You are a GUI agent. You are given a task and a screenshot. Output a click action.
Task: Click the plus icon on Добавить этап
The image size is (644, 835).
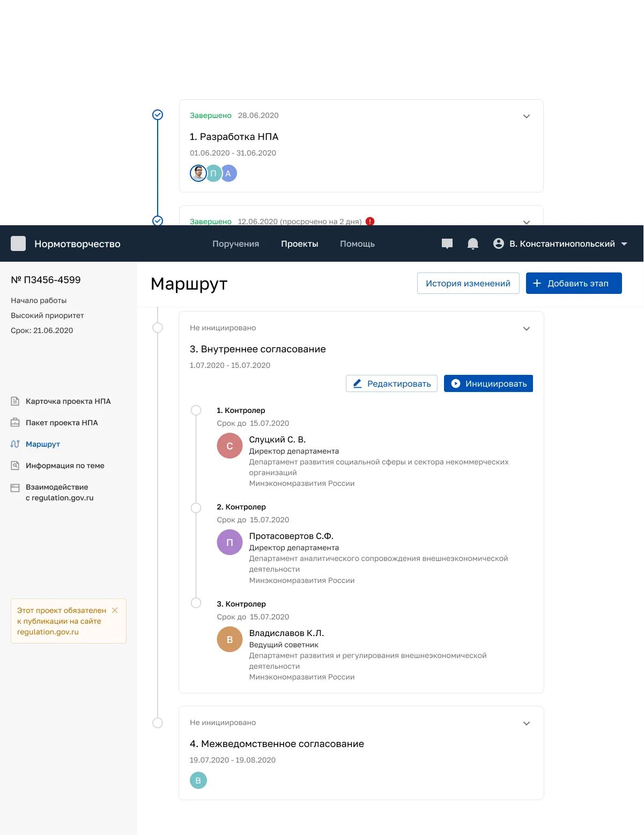tap(537, 283)
